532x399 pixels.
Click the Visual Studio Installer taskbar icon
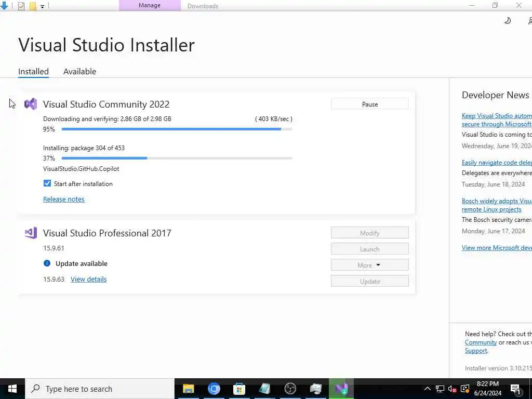pos(341,389)
